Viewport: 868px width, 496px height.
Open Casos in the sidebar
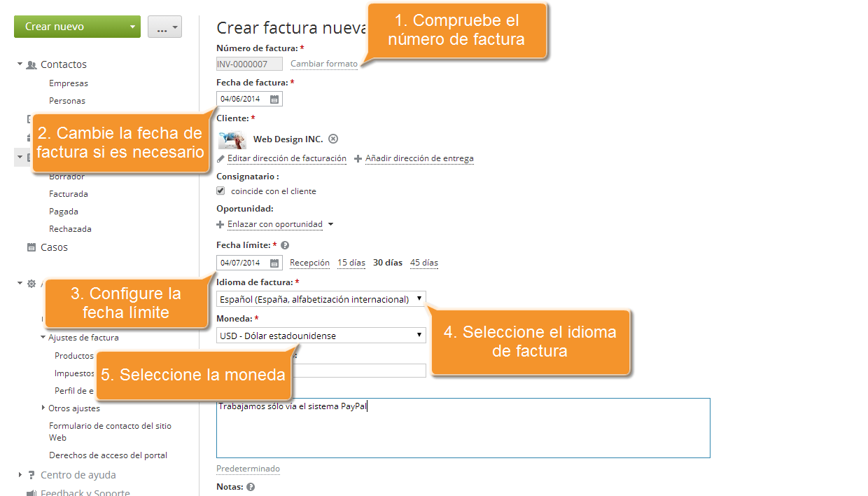[x=55, y=247]
